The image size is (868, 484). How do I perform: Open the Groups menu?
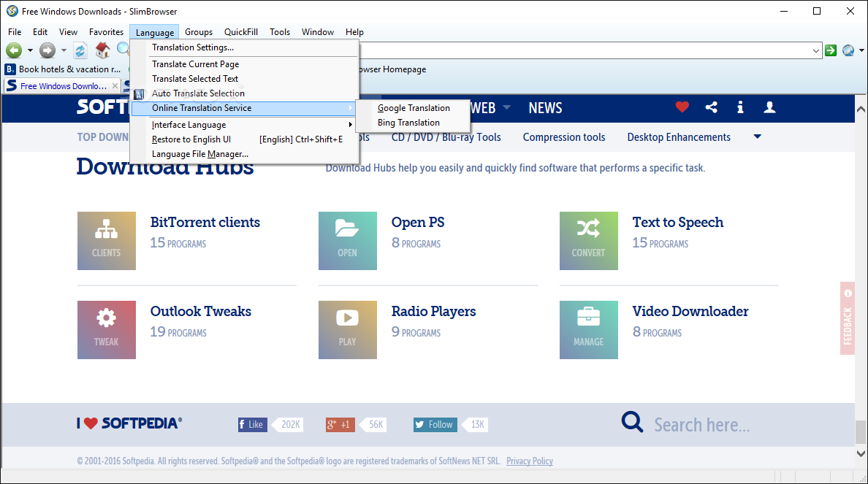pos(199,32)
